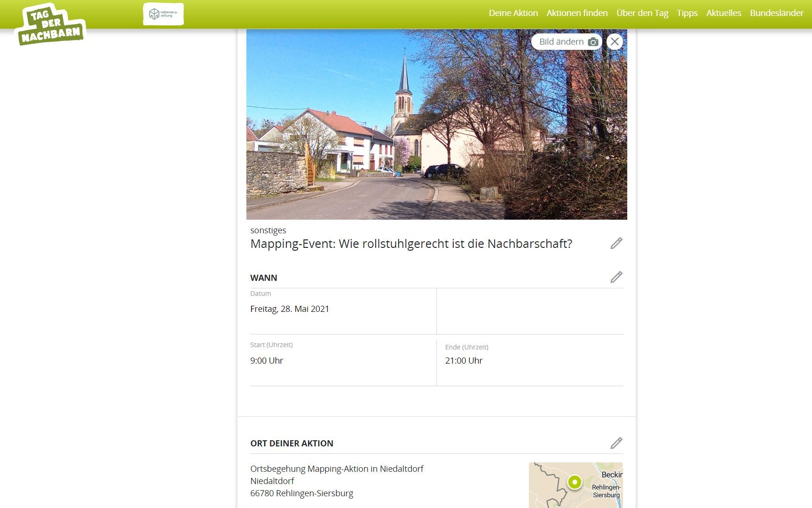Viewport: 812px width, 508px height.
Task: Click the Start (Uhrzeit) label
Action: (x=271, y=345)
